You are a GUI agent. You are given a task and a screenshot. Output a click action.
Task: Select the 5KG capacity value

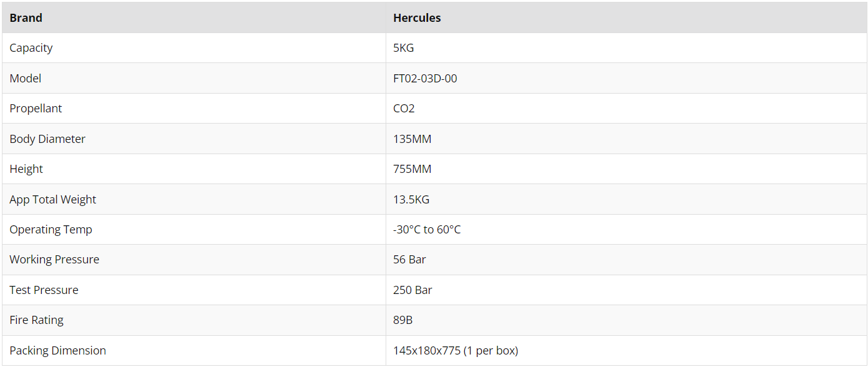click(404, 48)
